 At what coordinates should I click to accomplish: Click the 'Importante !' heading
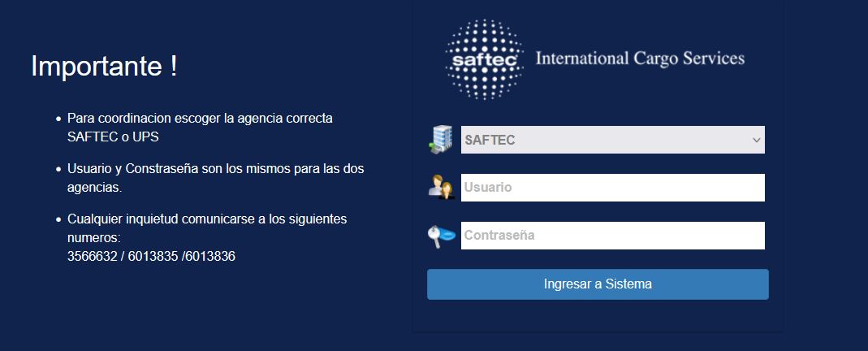click(x=104, y=66)
